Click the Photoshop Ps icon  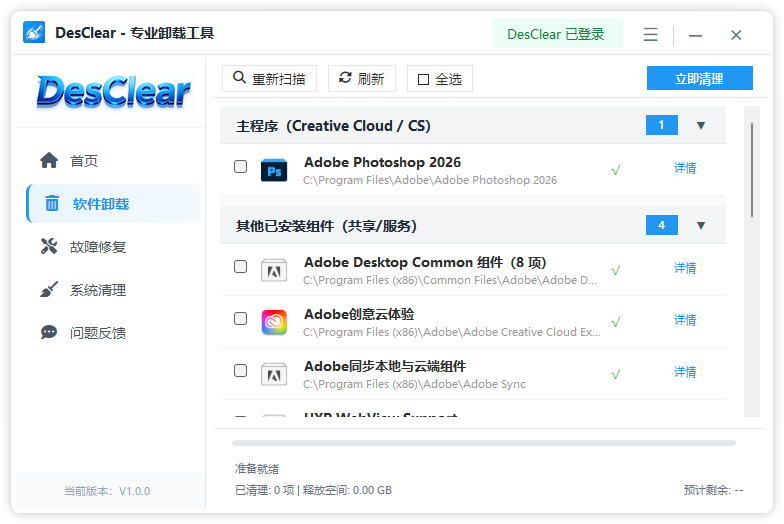[274, 170]
